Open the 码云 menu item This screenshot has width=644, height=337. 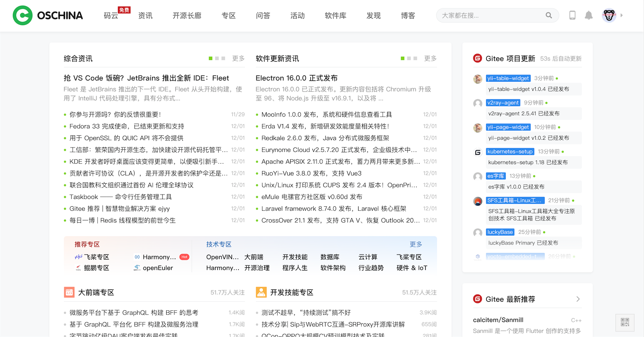tap(111, 15)
